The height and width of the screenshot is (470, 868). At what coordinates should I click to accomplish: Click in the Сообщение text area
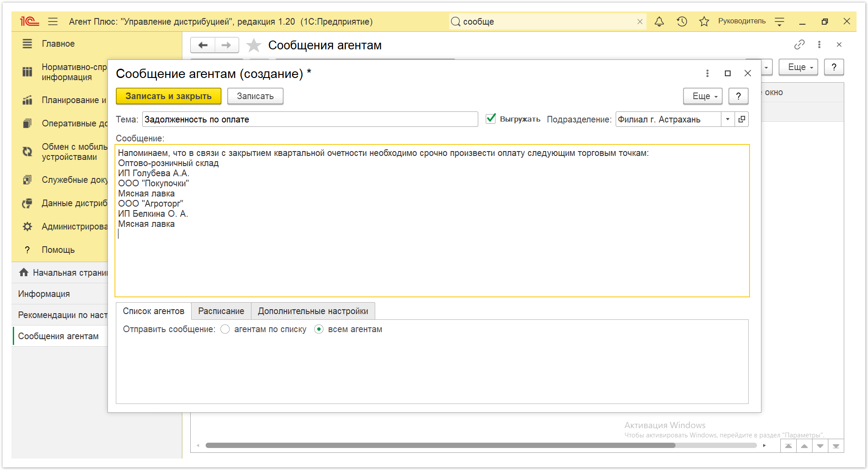pyautogui.click(x=432, y=221)
